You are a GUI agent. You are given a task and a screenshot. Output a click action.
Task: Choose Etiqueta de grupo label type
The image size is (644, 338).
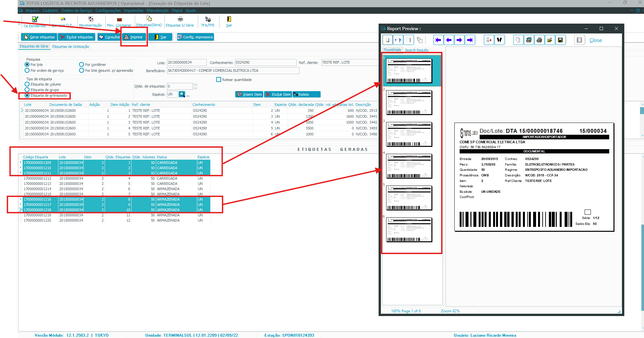coord(27,90)
